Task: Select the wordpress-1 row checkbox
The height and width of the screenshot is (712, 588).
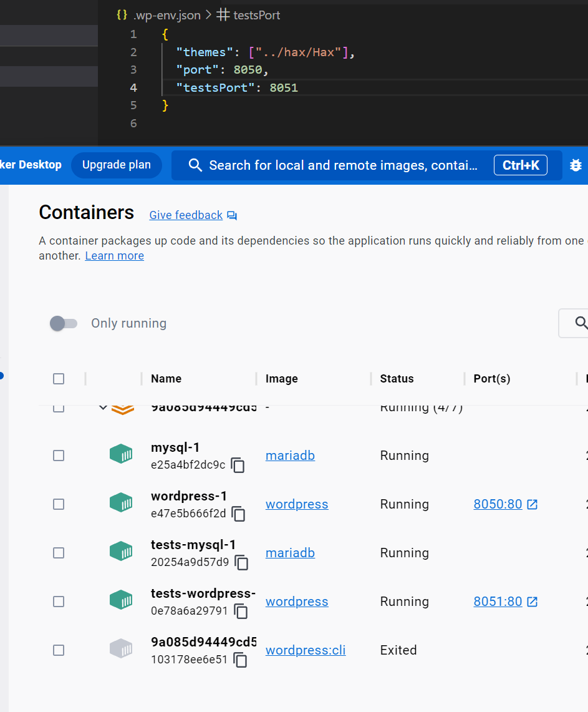Action: point(59,504)
